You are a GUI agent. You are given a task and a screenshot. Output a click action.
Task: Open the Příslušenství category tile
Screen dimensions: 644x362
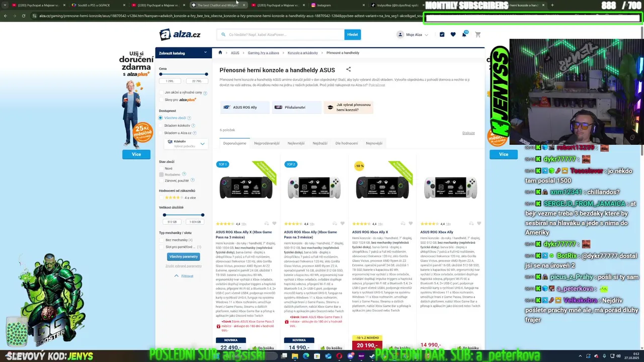(x=296, y=107)
